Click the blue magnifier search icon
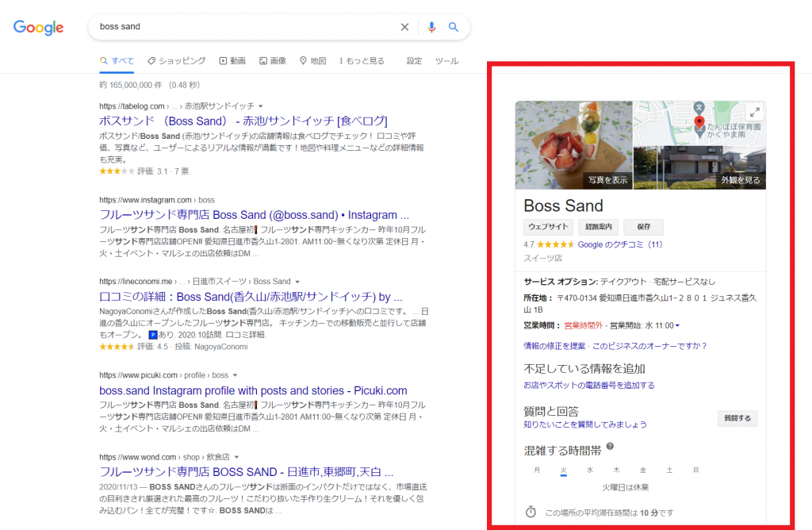This screenshot has height=530, width=812. click(453, 27)
